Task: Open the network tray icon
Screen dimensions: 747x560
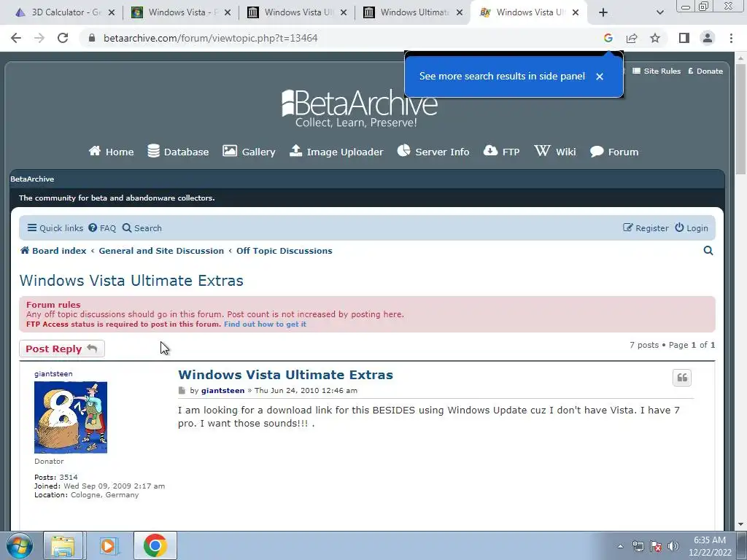Action: point(638,546)
